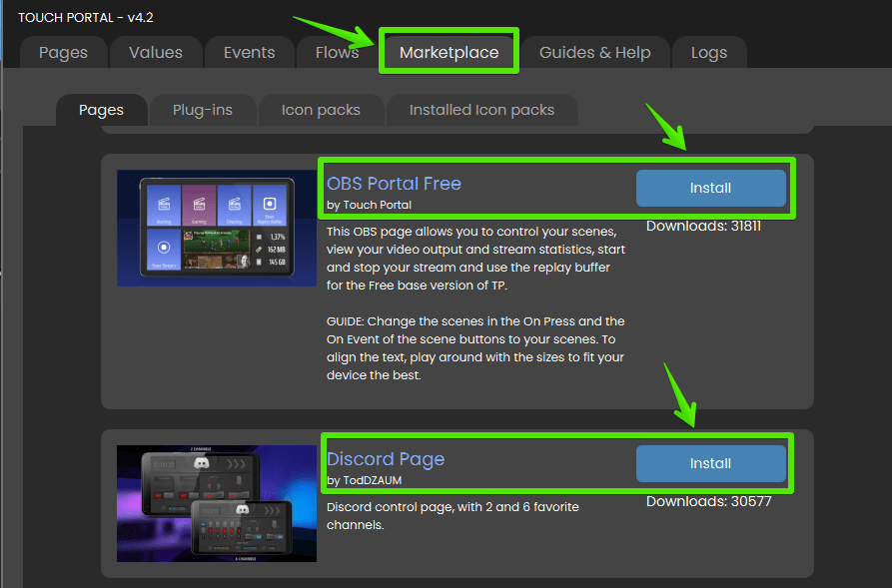Click the Discord Page preview thumbnail
The image size is (892, 588).
[x=217, y=504]
